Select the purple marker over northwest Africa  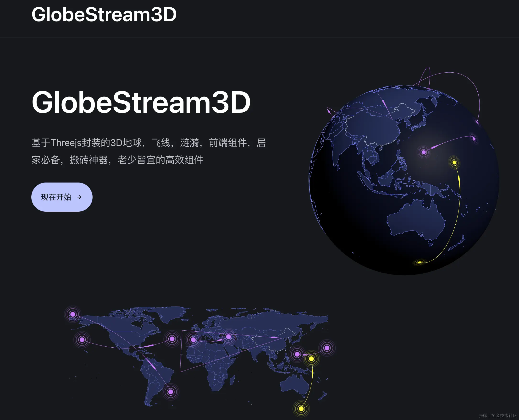tap(193, 340)
